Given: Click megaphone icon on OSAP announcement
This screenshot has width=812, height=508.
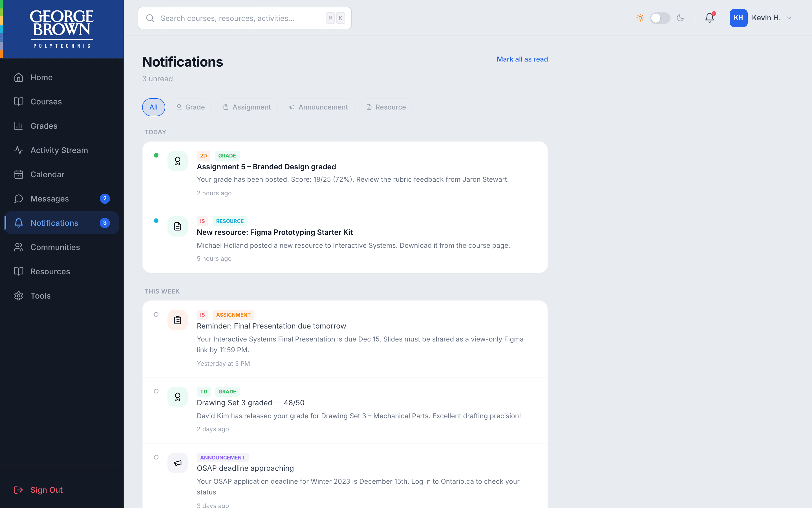Looking at the screenshot, I should click(x=178, y=463).
